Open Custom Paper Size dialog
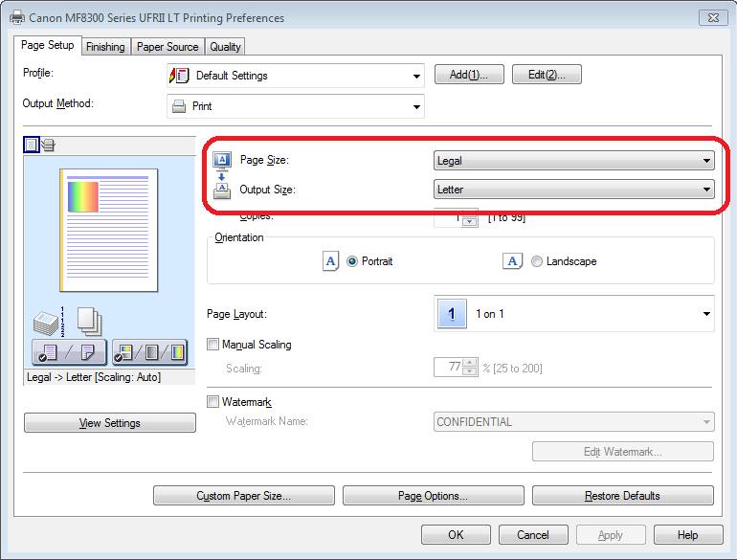The width and height of the screenshot is (737, 560). click(x=244, y=496)
